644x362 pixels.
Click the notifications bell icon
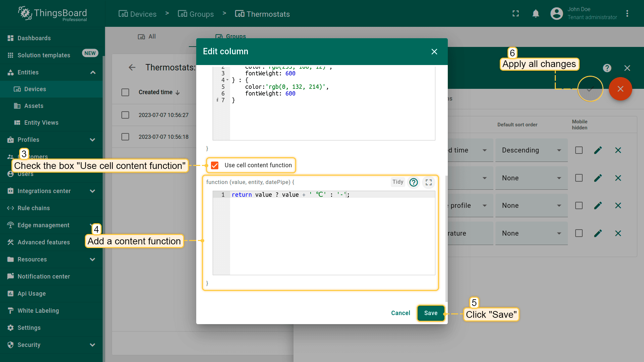click(x=536, y=13)
